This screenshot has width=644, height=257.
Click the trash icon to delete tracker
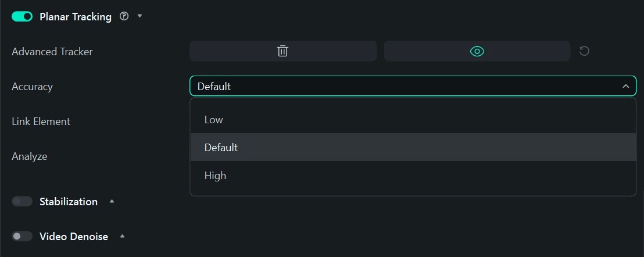click(x=282, y=51)
